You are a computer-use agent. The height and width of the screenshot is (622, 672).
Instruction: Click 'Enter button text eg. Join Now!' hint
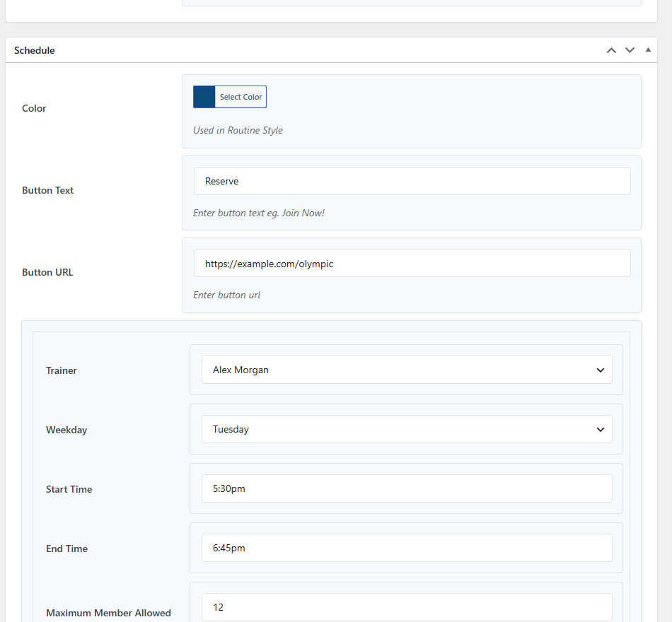pyautogui.click(x=259, y=213)
